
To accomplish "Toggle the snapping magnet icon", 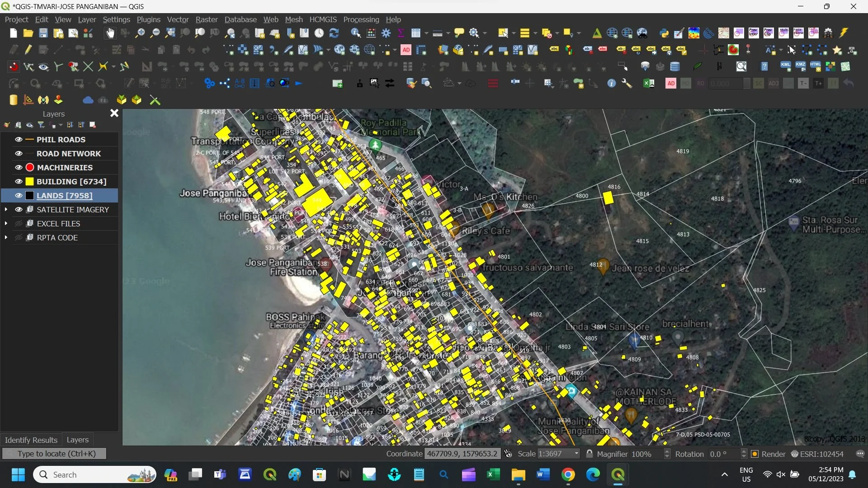I will 14,67.
